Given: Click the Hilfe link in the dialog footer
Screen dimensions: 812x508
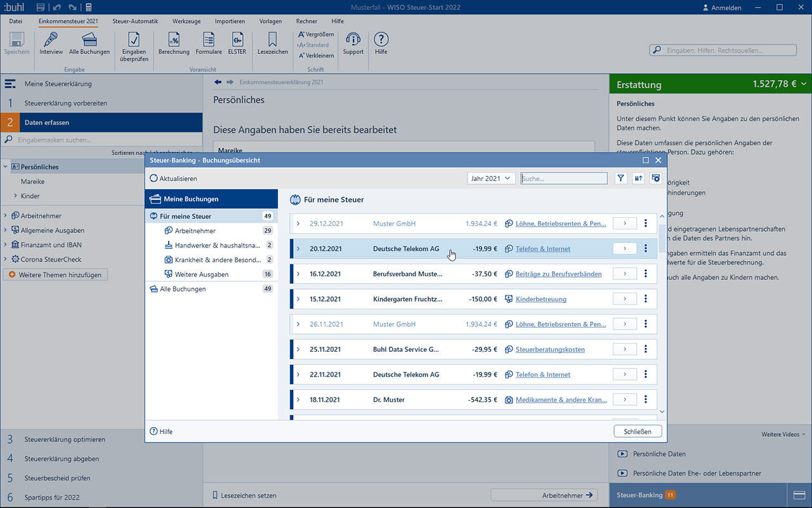Looking at the screenshot, I should 161,431.
